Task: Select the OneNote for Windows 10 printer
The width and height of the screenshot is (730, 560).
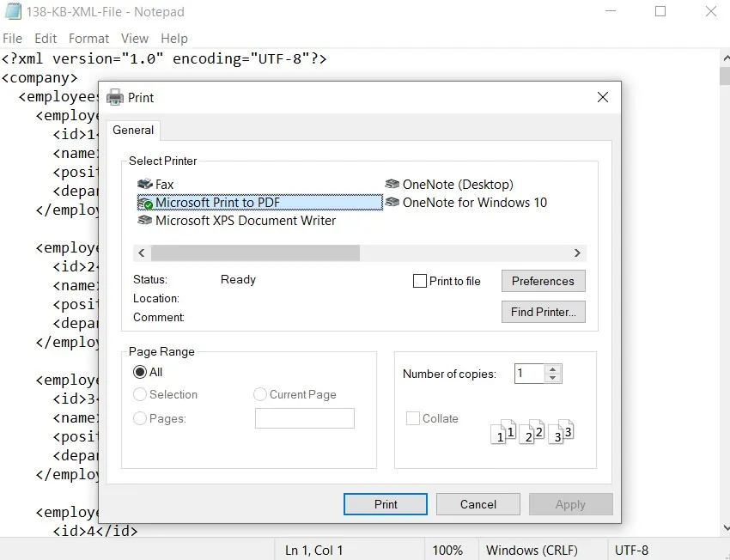Action: [x=392, y=203]
